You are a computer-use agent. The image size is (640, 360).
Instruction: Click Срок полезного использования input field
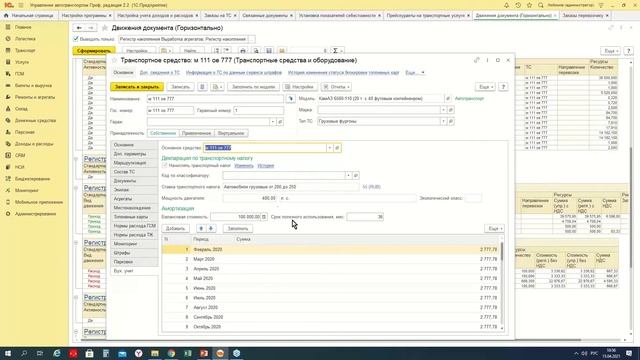point(365,217)
